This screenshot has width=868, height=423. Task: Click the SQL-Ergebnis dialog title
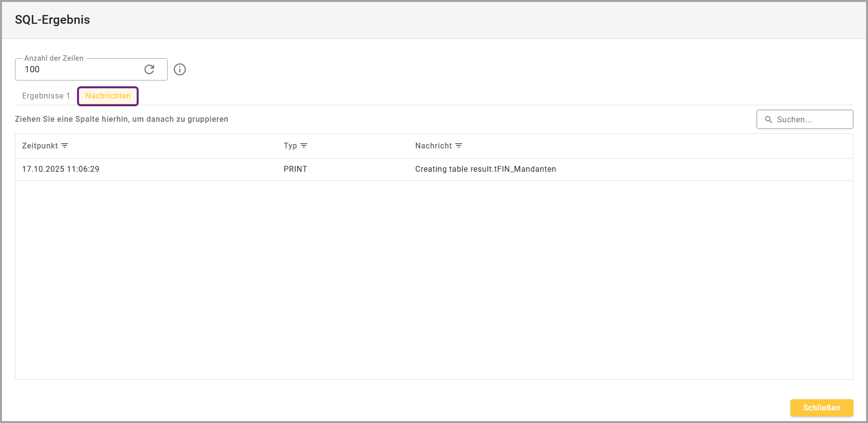tap(52, 20)
